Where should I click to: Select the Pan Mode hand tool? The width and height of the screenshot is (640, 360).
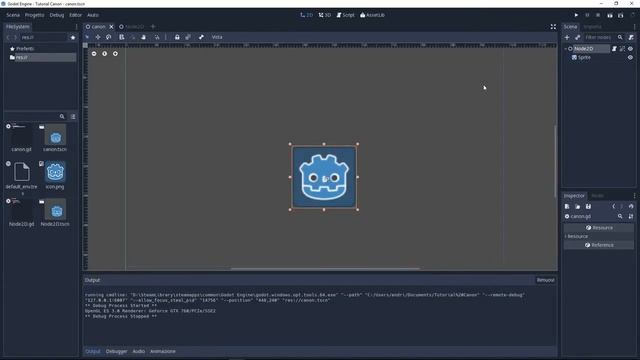pyautogui.click(x=143, y=37)
